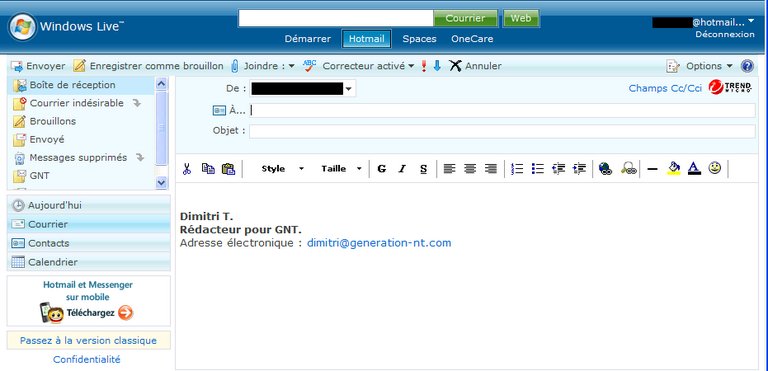Open Messages supprimés folder
Image resolution: width=768 pixels, height=371 pixels.
(x=78, y=158)
